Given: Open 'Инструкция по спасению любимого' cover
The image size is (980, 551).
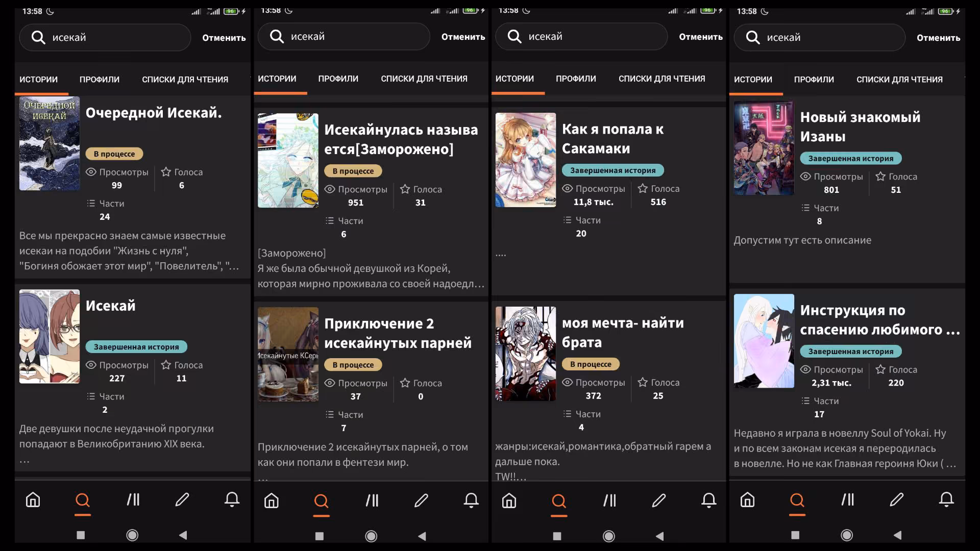Looking at the screenshot, I should [764, 341].
